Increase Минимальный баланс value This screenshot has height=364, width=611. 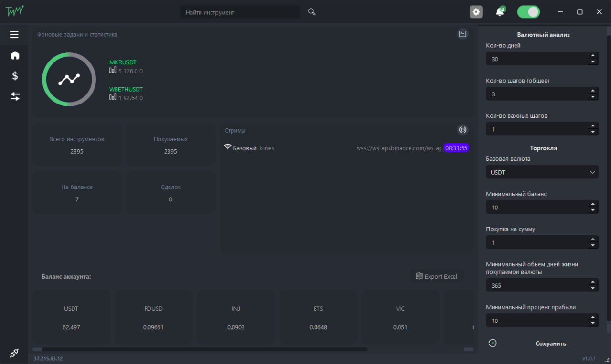[x=593, y=204]
